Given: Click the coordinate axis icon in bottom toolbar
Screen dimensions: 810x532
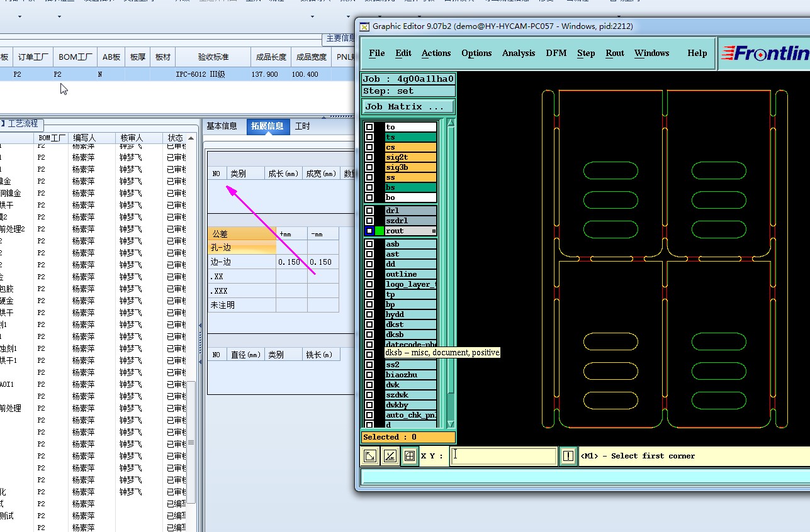Looking at the screenshot, I should pos(390,456).
